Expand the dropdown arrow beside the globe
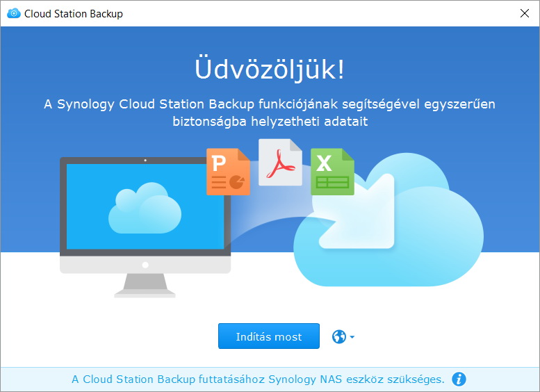Viewport: 540px width, 392px height. tap(352, 338)
